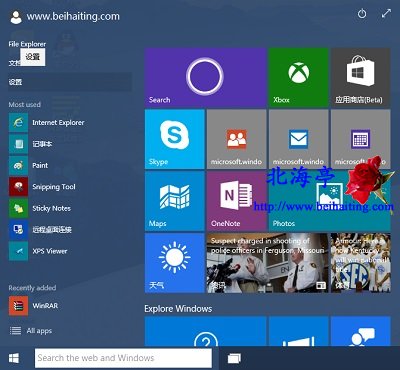Open the Search Cortana tile

click(205, 77)
